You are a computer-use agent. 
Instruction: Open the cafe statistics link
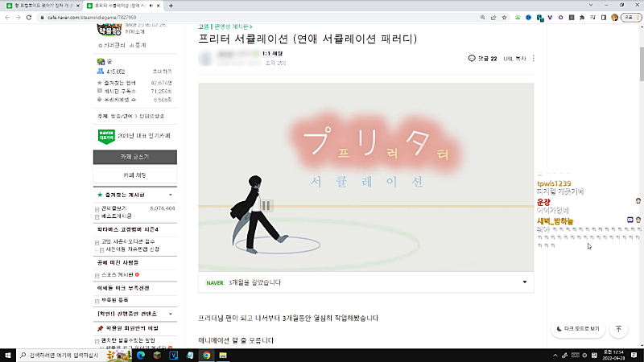coord(138,45)
